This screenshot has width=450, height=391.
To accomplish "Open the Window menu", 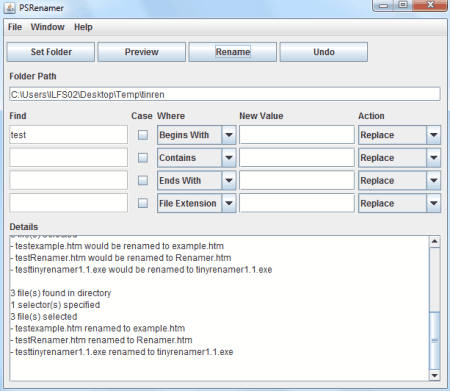I will [x=48, y=27].
